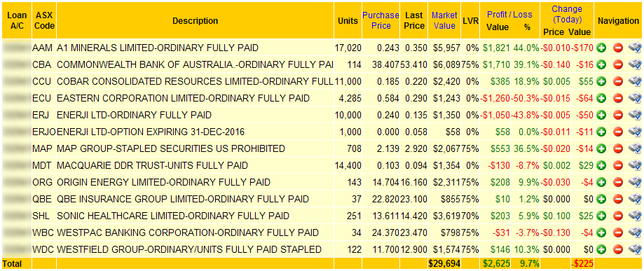The image size is (644, 271).
Task: Click green plus icon for AAM row
Action: tap(602, 48)
